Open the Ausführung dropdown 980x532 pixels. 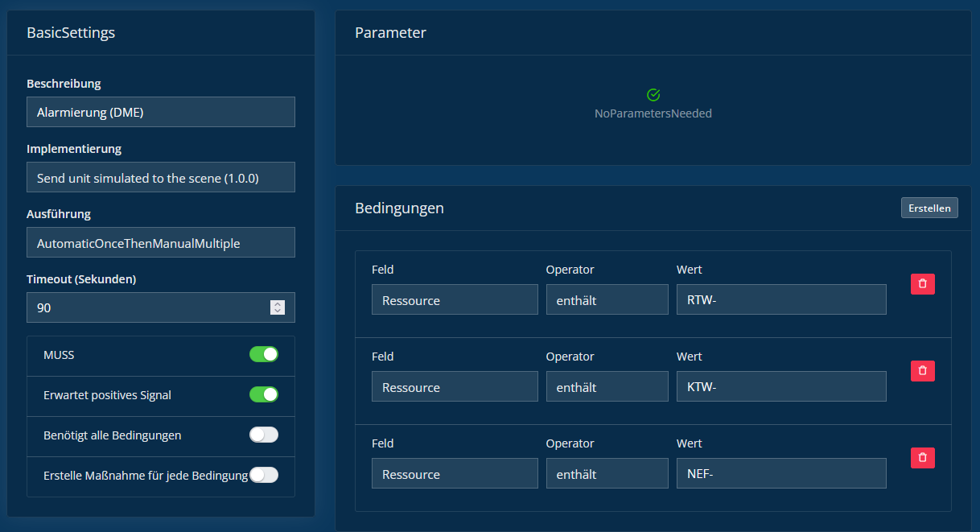coord(161,243)
